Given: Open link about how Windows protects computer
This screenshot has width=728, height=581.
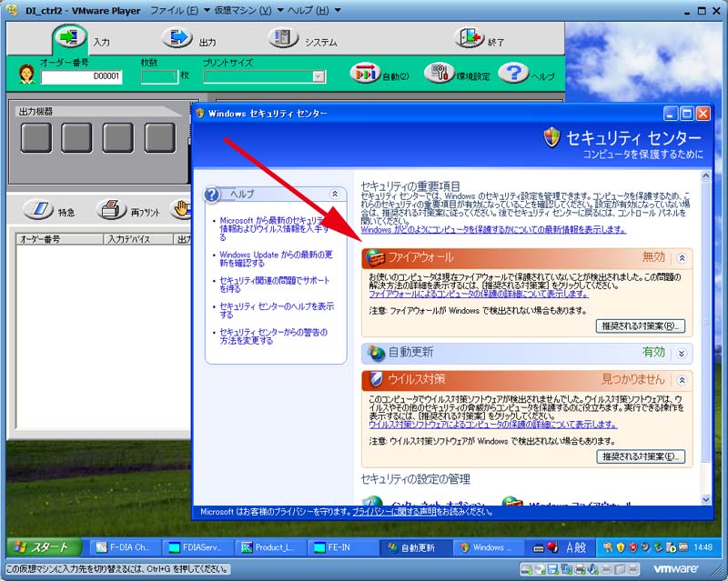Looking at the screenshot, I should click(493, 230).
